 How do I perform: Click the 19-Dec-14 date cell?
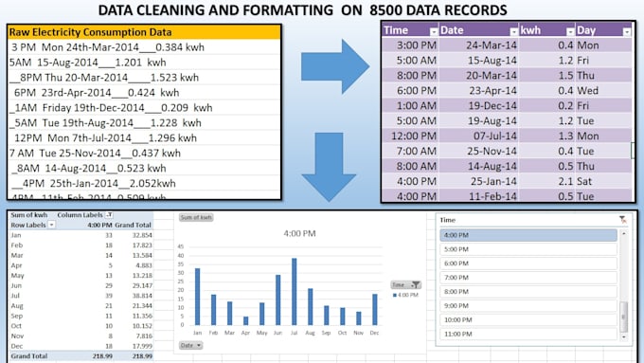(478, 105)
